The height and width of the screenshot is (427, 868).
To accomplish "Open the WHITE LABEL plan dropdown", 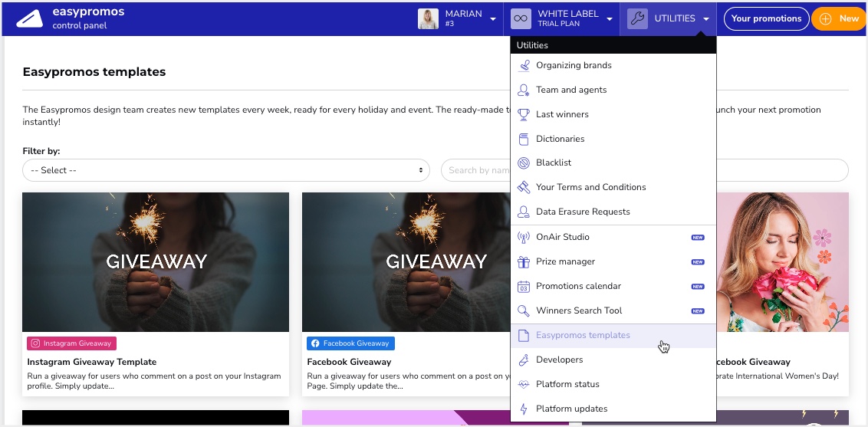I will (561, 19).
